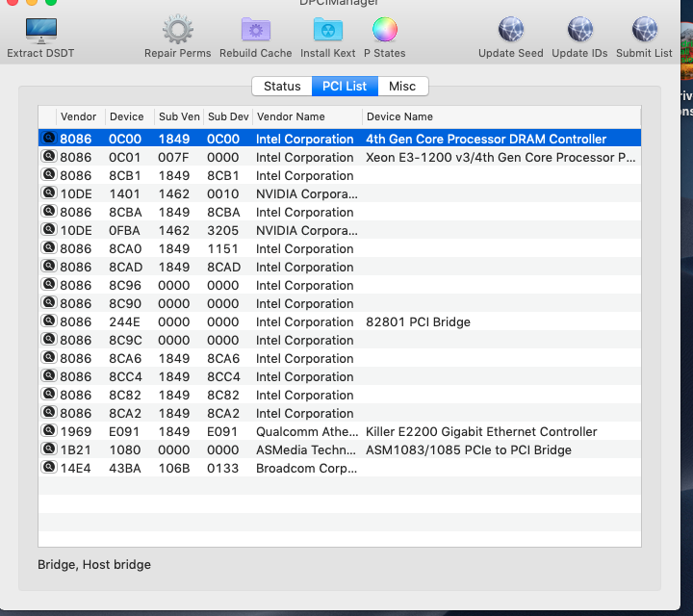Select the 82801 PCI Bridge row
Image resolution: width=693 pixels, height=616 pixels.
418,322
